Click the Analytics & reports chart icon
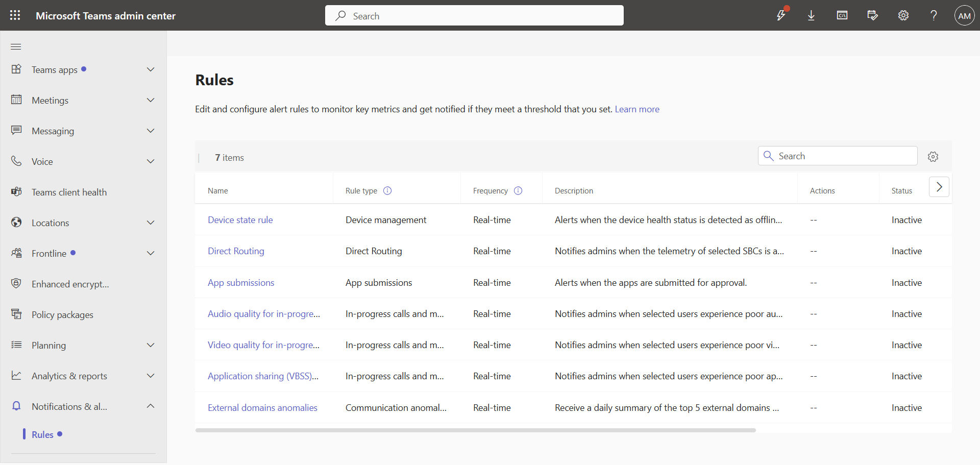Screen dimensions: 980x465 click(16, 375)
